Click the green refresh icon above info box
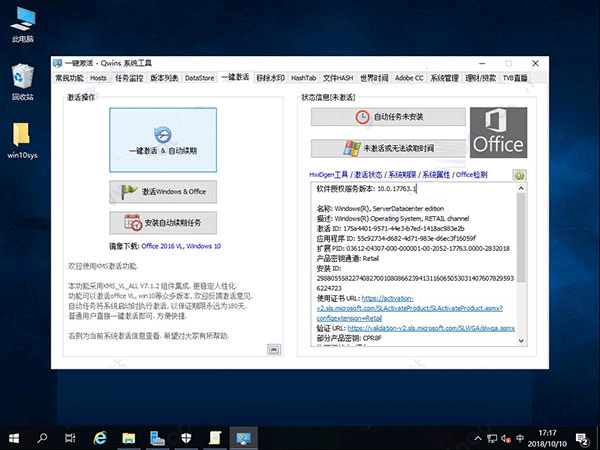The image size is (600, 450). click(x=520, y=174)
